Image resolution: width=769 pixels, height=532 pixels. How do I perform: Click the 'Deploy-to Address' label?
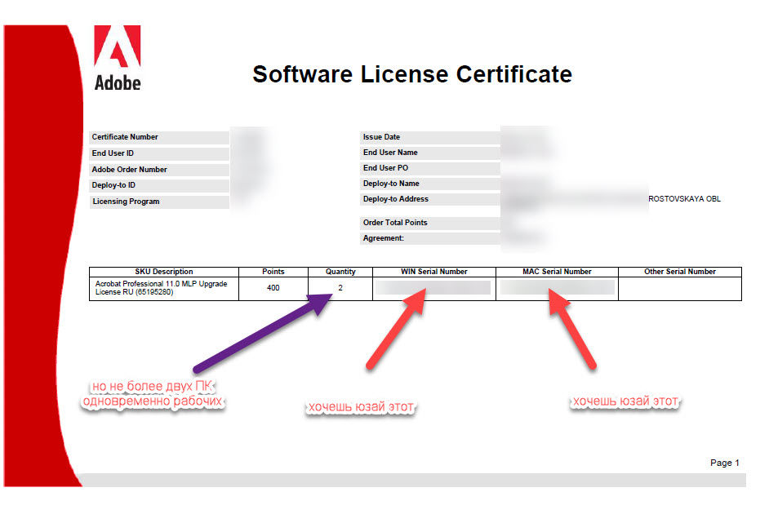coord(396,199)
